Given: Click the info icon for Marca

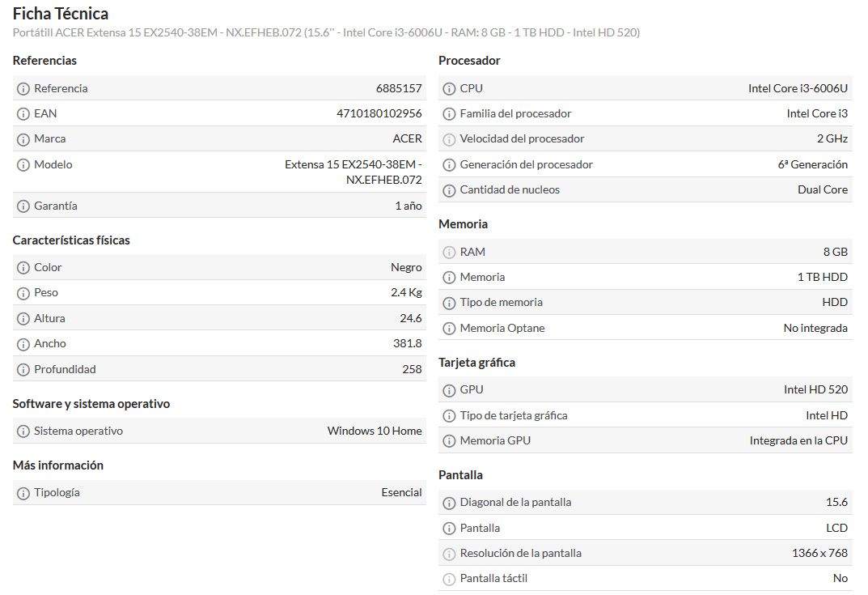Looking at the screenshot, I should tap(23, 139).
